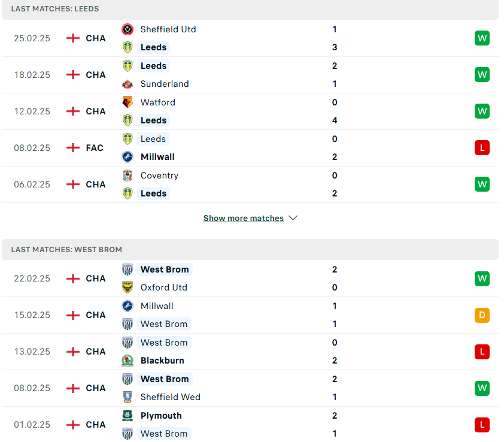This screenshot has width=504, height=442.
Task: Open the W badge for Sheffield Utd match
Action: [x=482, y=38]
